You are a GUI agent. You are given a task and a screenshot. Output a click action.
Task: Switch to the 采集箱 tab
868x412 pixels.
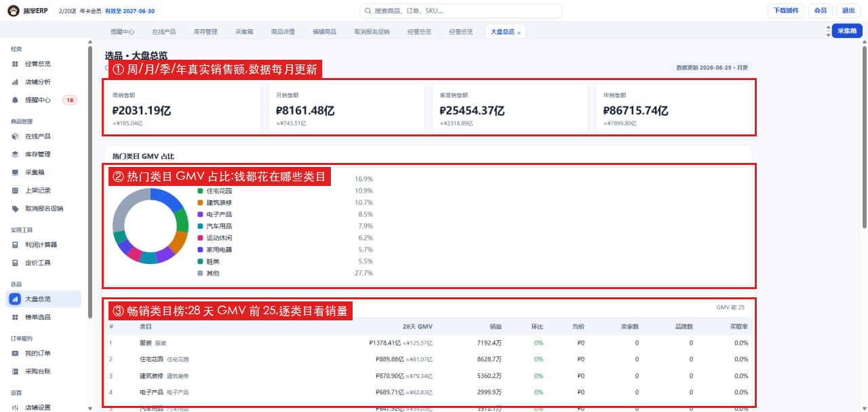pyautogui.click(x=244, y=32)
